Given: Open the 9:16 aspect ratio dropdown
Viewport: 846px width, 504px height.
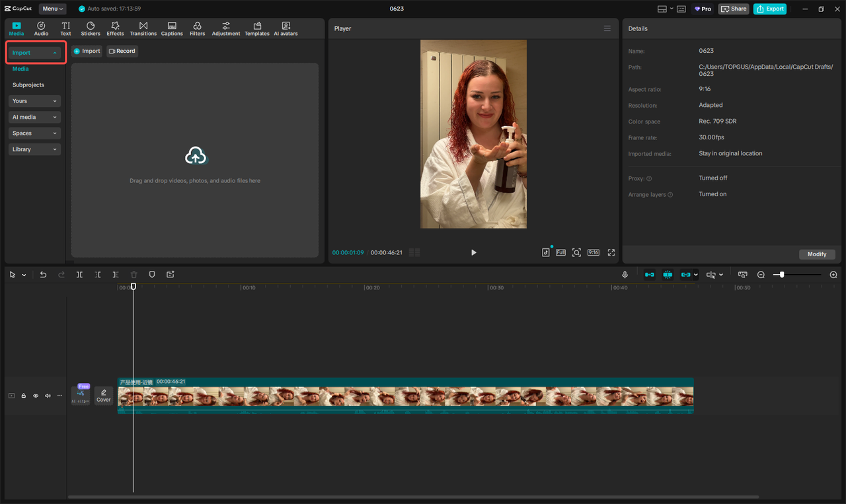Looking at the screenshot, I should coord(593,252).
